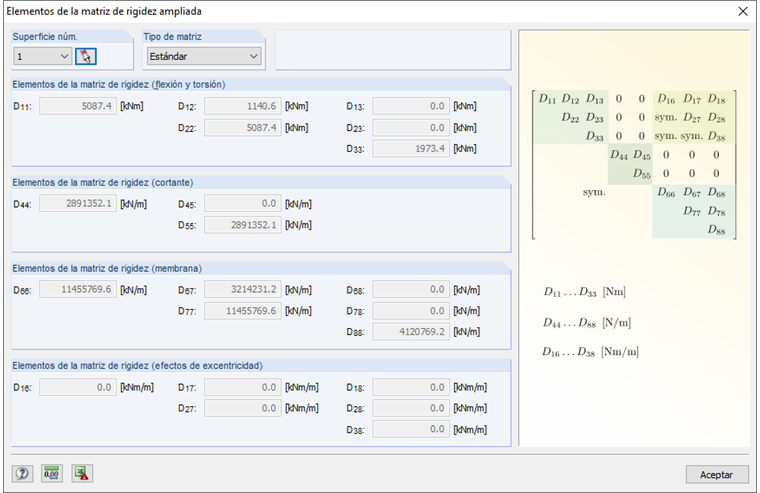The height and width of the screenshot is (493, 760).
Task: Click the D17 eccentricity field
Action: tap(243, 387)
